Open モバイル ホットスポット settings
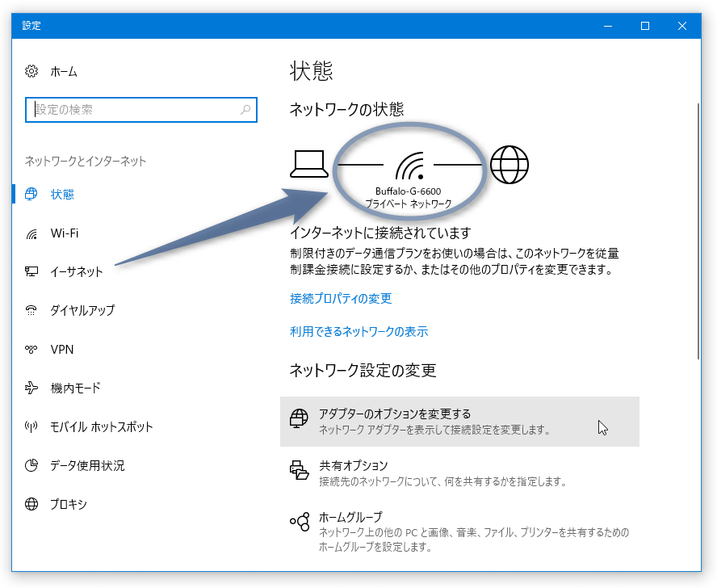This screenshot has width=717, height=588. [x=102, y=427]
